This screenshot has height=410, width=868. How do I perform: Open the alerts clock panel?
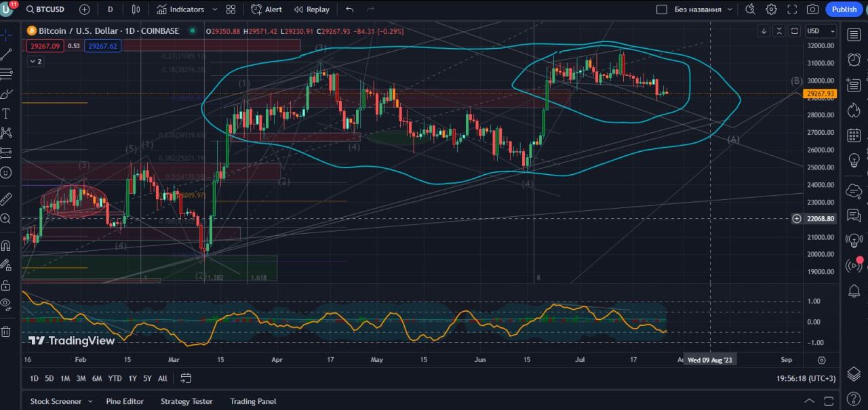pos(854,60)
